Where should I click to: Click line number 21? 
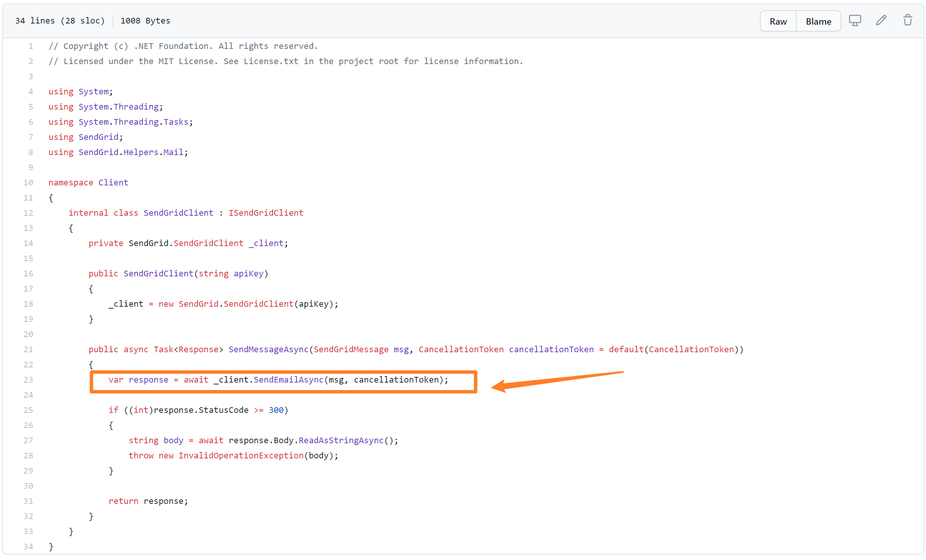[x=28, y=349]
